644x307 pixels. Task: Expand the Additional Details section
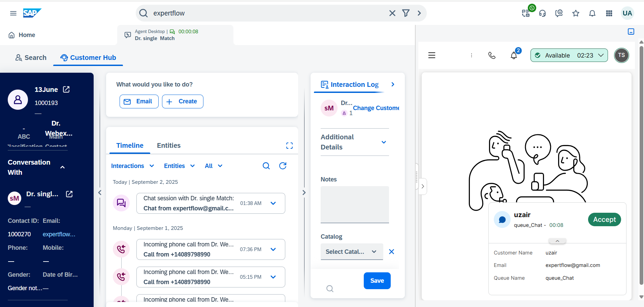384,142
